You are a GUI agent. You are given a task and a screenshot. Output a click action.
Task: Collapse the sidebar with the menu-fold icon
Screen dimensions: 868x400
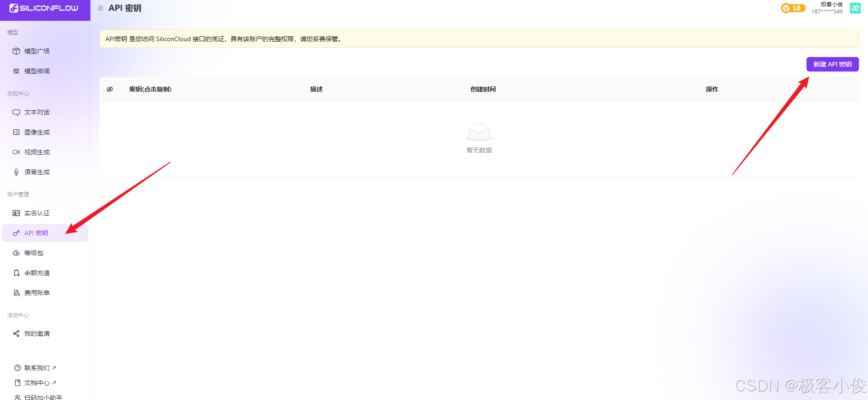point(100,8)
